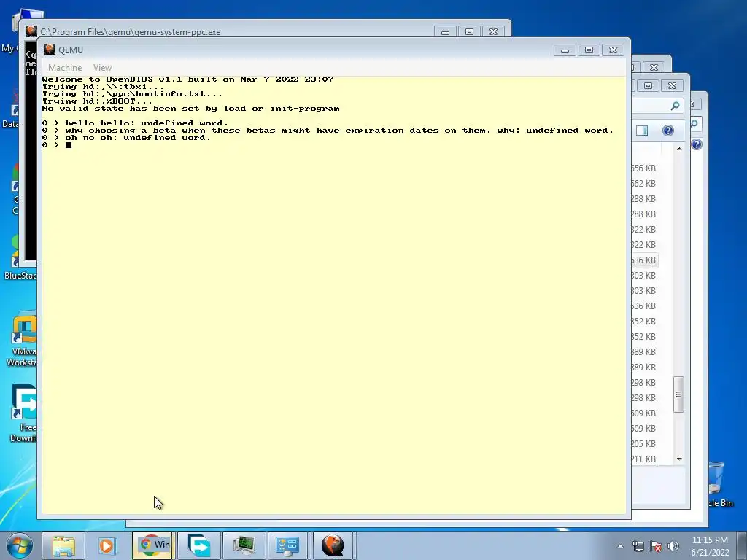Open the clock showing 11:15 PM

[710, 546]
